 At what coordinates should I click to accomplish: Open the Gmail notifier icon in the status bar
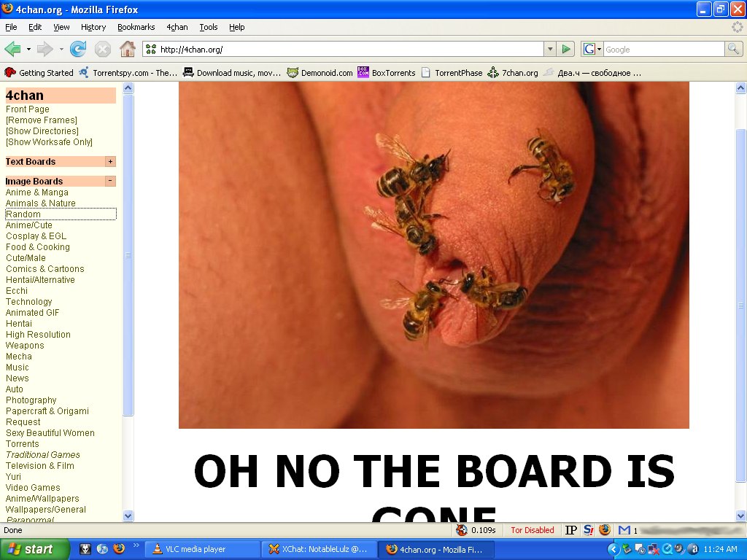624,530
